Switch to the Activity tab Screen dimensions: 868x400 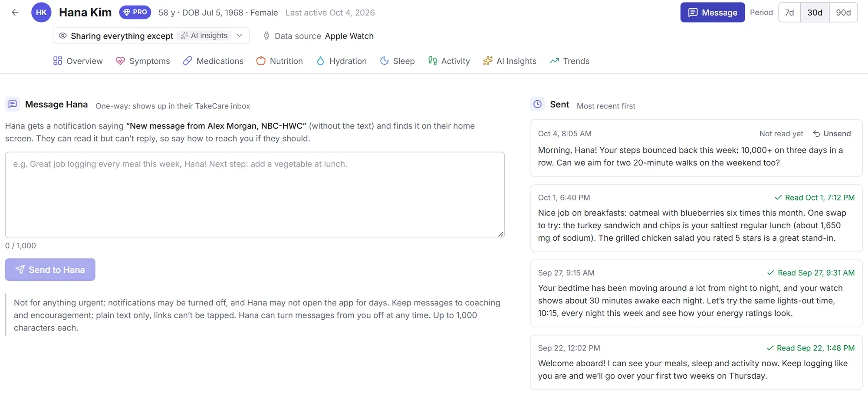click(449, 61)
